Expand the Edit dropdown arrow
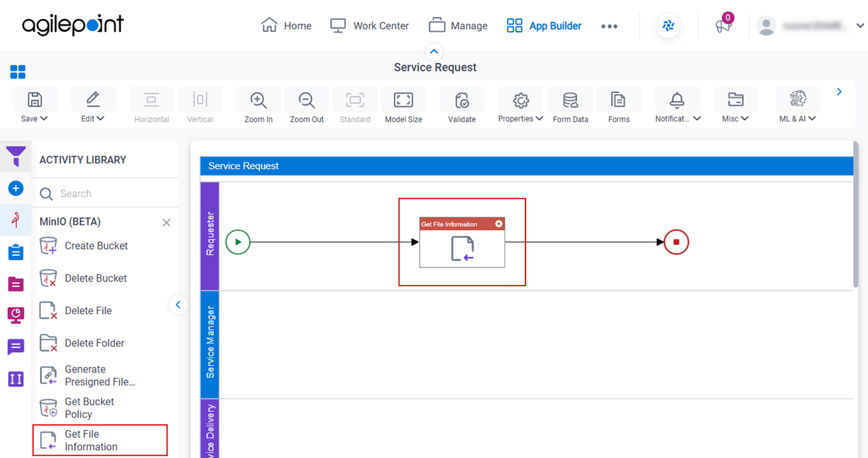The height and width of the screenshot is (458, 868). point(101,119)
